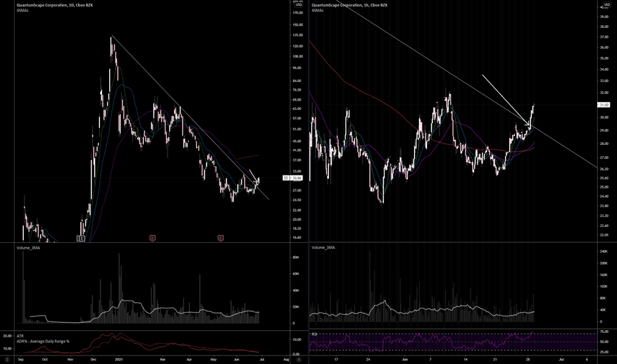This screenshot has height=364, width=617.
Task: Click the second red earnings marker near May
Action: tap(220, 238)
